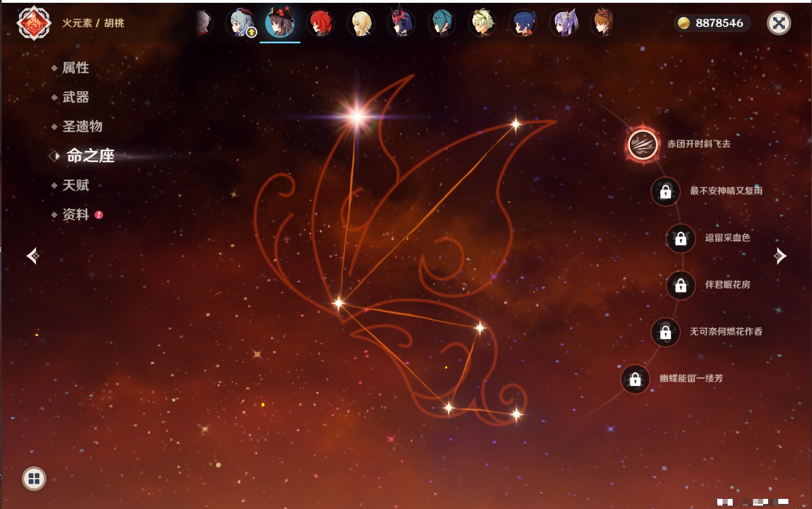The image size is (812, 509).
Task: Open the 资料 profile menu
Action: [75, 214]
